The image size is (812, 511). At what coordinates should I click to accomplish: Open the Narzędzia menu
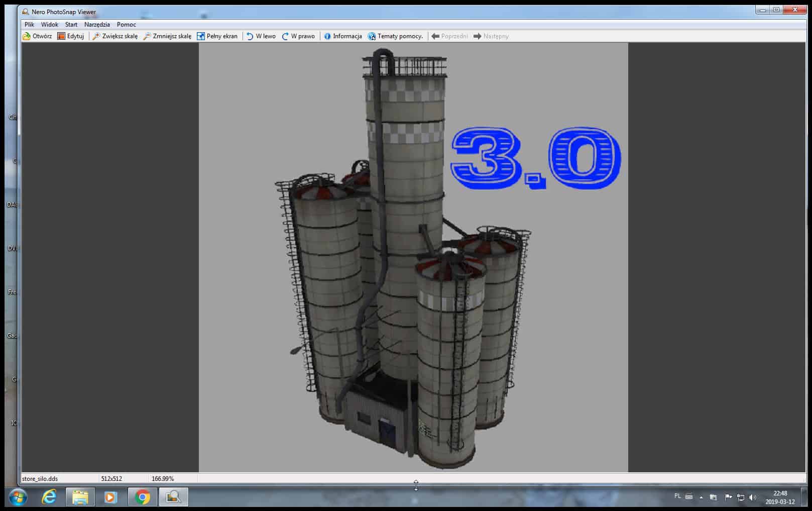(97, 24)
